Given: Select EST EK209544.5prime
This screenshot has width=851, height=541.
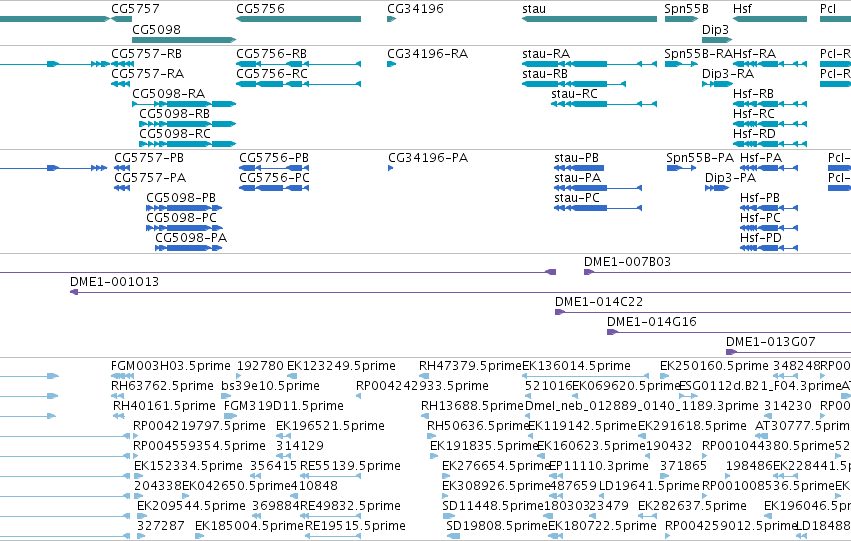Looking at the screenshot, I should pyautogui.click(x=192, y=506).
